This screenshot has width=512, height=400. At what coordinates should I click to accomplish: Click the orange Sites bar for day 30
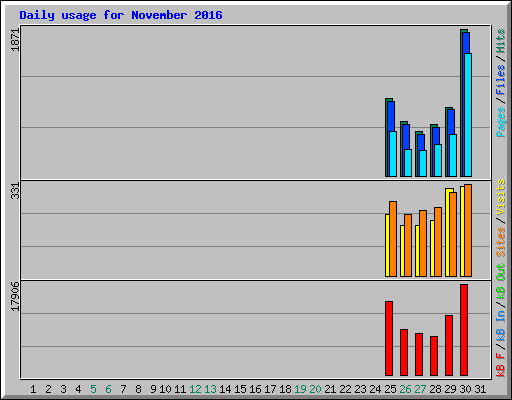(468, 231)
